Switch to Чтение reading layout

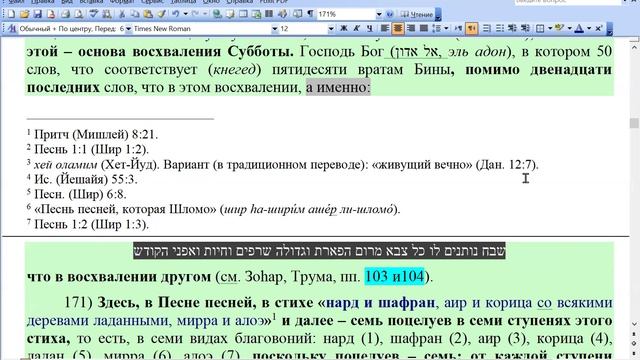tap(416, 14)
